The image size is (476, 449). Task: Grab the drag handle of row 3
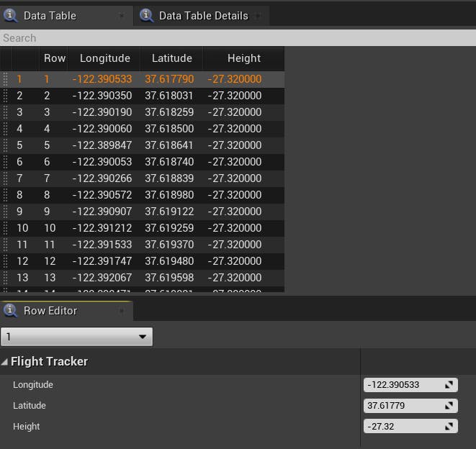[5, 112]
